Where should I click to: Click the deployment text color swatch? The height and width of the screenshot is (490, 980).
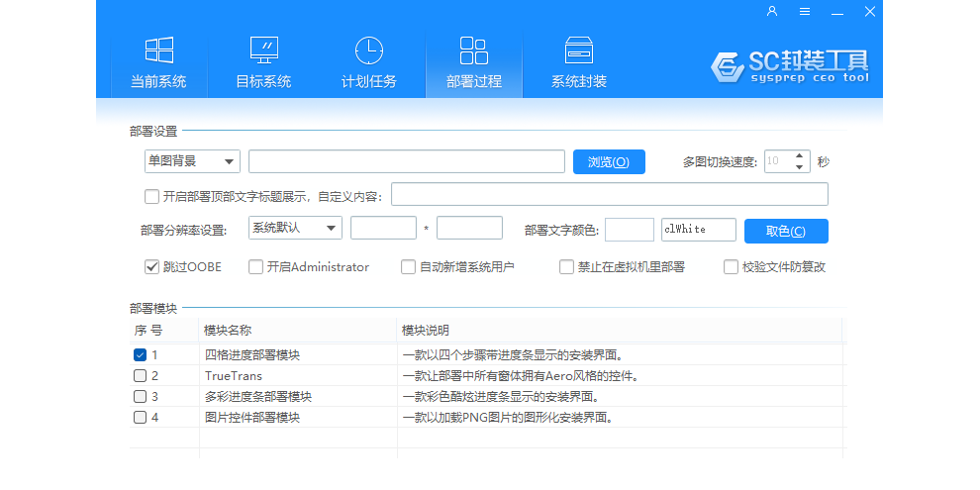pos(629,230)
